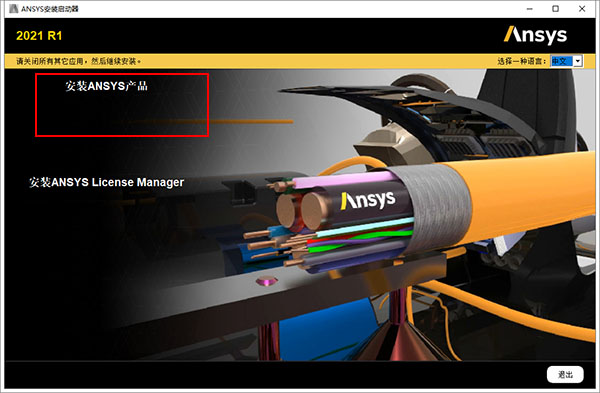Click the 2021 R1 version label
This screenshot has width=600, height=393.
click(39, 36)
